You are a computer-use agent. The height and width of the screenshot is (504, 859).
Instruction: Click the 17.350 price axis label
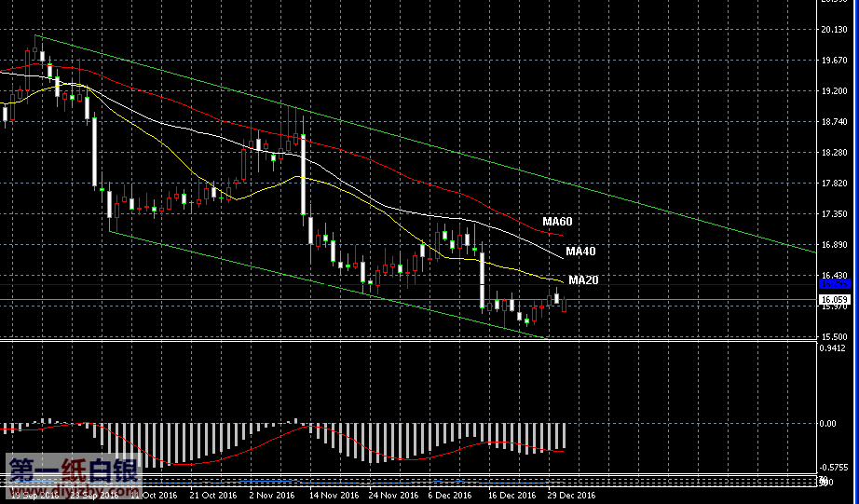click(834, 214)
